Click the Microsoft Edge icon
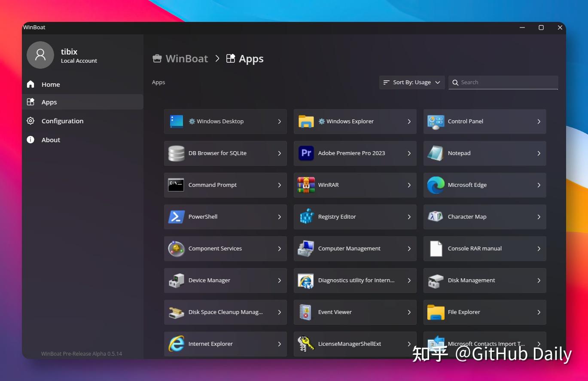Image resolution: width=588 pixels, height=381 pixels. (x=436, y=185)
